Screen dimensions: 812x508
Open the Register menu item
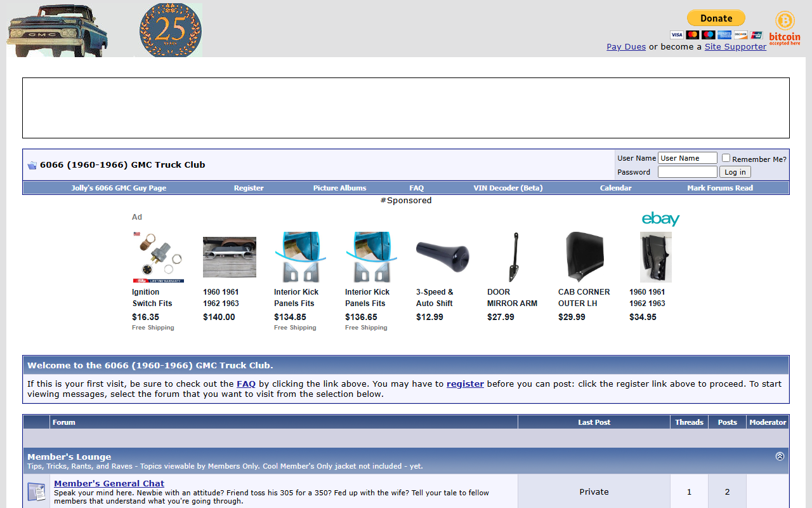(x=249, y=188)
